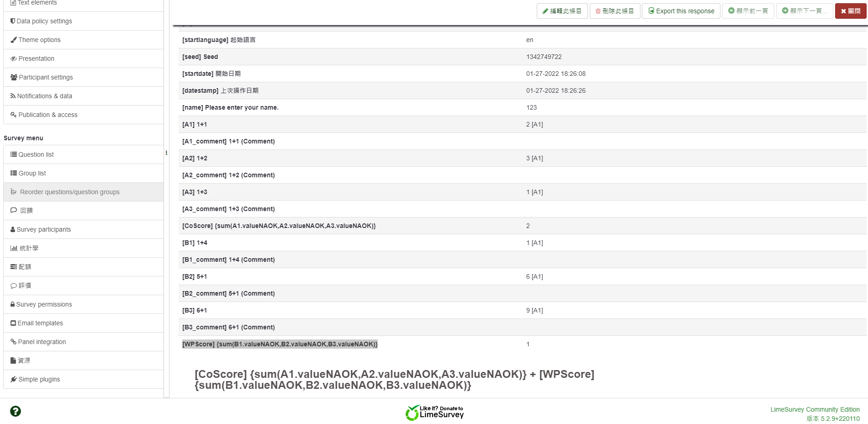The height and width of the screenshot is (424, 868).
Task: Click the LimeSurvey donate logo
Action: click(434, 413)
